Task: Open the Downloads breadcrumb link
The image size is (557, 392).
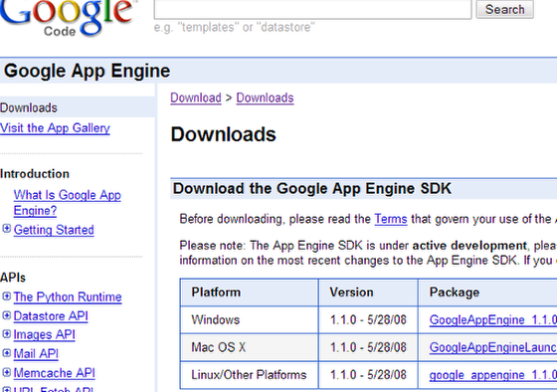Action: click(265, 98)
